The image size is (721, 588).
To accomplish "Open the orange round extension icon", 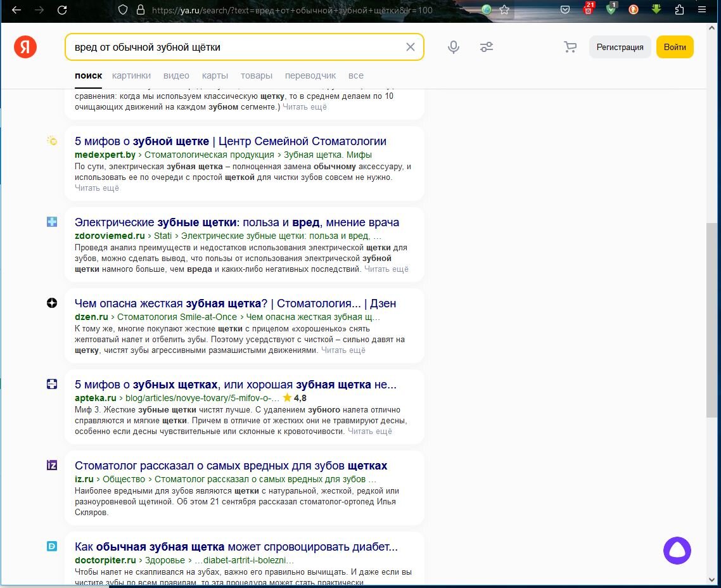I will (x=633, y=10).
